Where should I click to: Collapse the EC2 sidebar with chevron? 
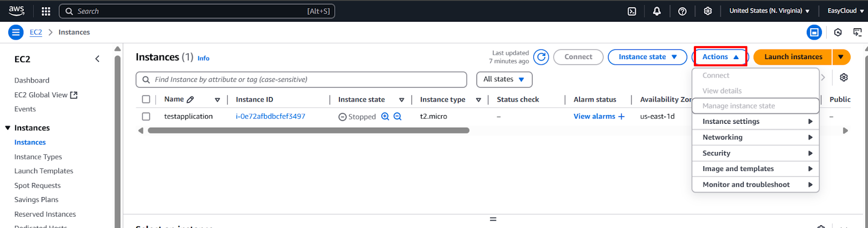pyautogui.click(x=98, y=59)
